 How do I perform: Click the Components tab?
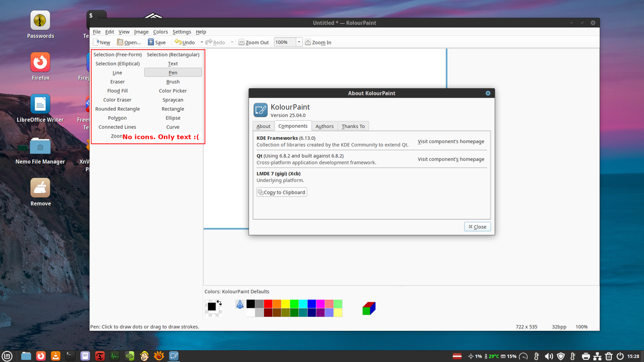pyautogui.click(x=293, y=126)
